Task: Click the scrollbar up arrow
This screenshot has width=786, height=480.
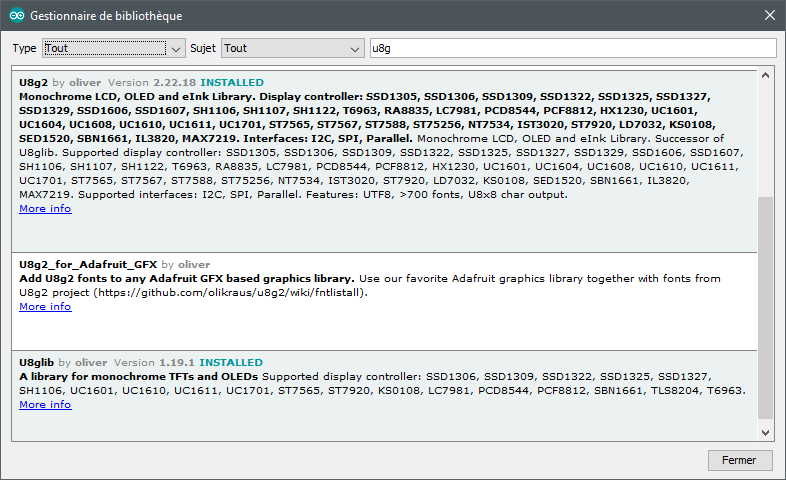Action: coord(765,76)
